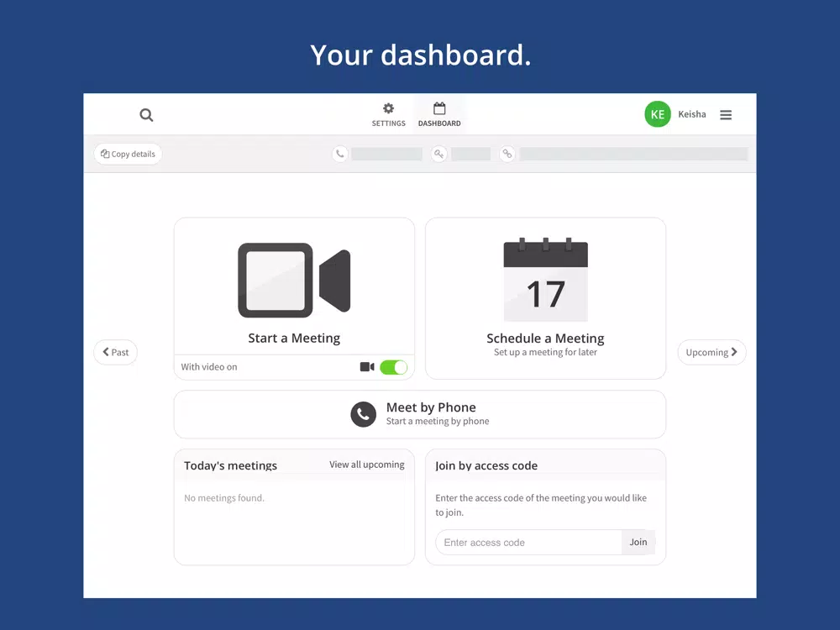Toggle the With video on switch
The width and height of the screenshot is (840, 630).
(x=394, y=367)
